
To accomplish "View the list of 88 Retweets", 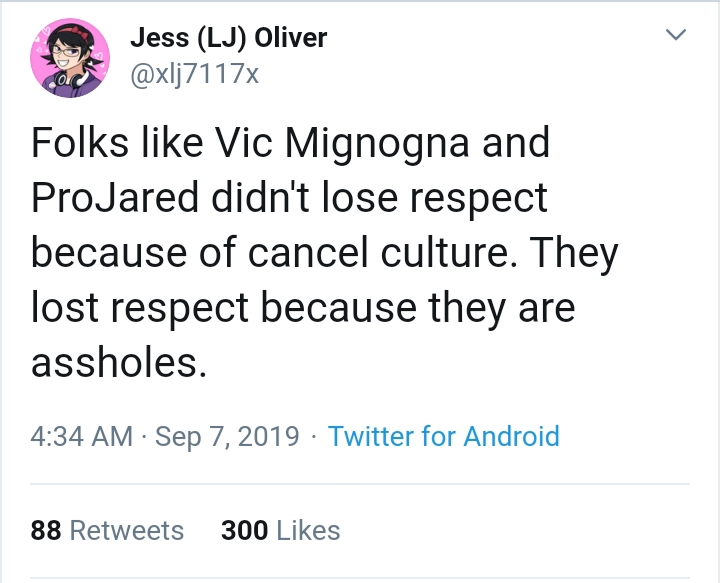I will (x=107, y=530).
